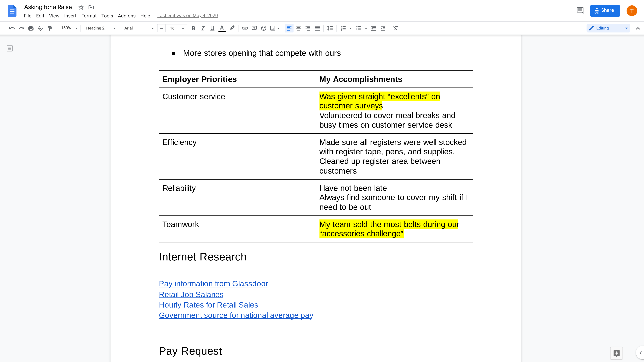The width and height of the screenshot is (644, 362).
Task: Show the document outline icon
Action: pyautogui.click(x=10, y=48)
